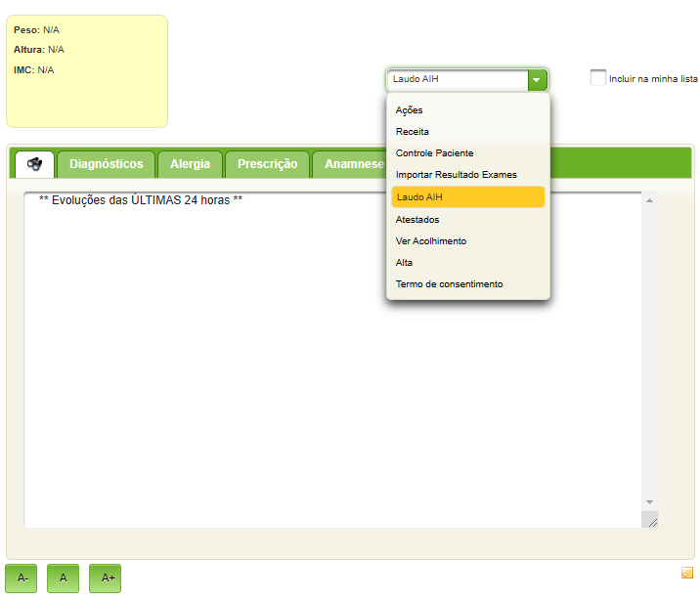Switch to the Anamnese tab
The width and height of the screenshot is (700, 599).
coord(350,164)
